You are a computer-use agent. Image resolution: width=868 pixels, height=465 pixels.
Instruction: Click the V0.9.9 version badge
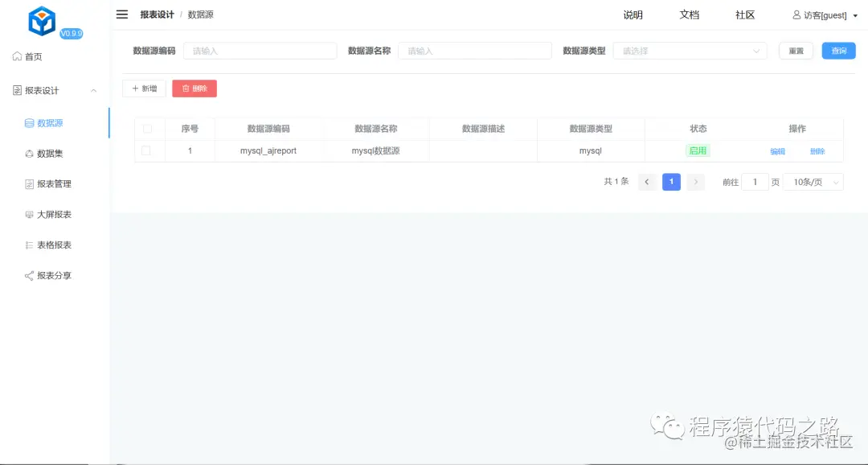tap(71, 33)
